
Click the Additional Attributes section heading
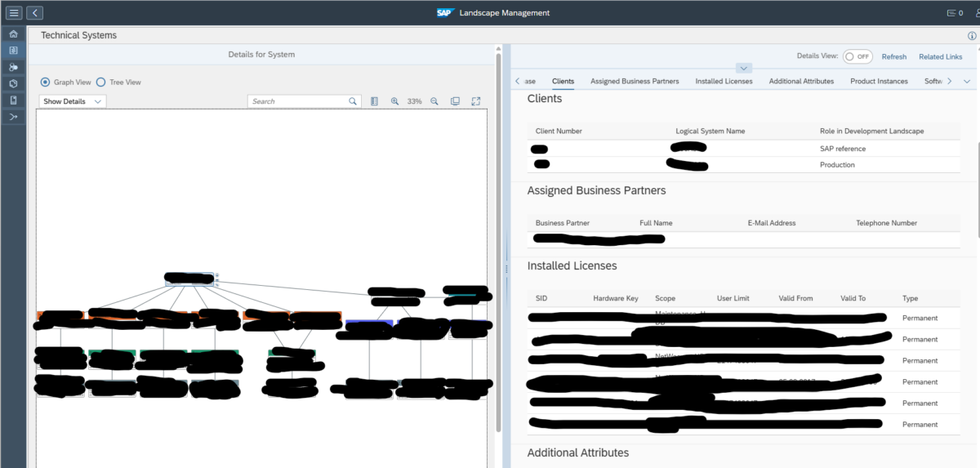[x=577, y=452]
